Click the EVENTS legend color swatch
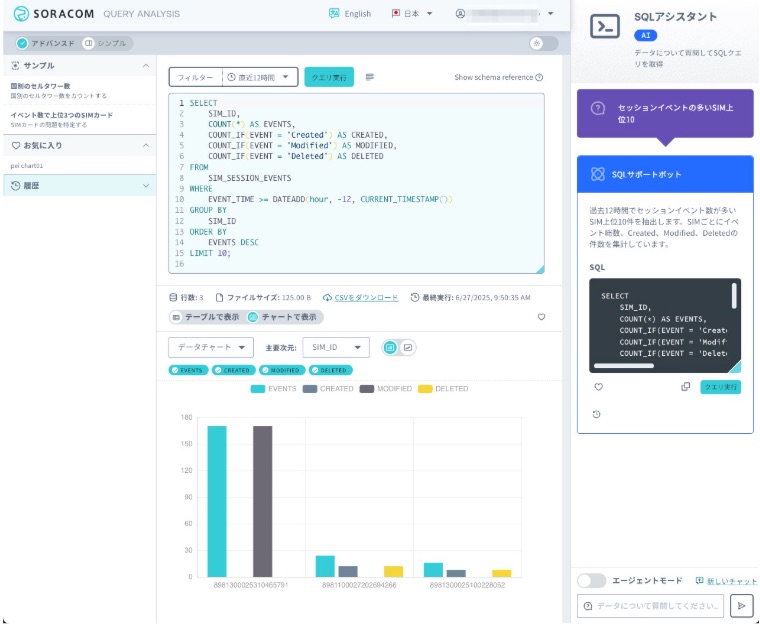The image size is (760, 627). point(258,389)
